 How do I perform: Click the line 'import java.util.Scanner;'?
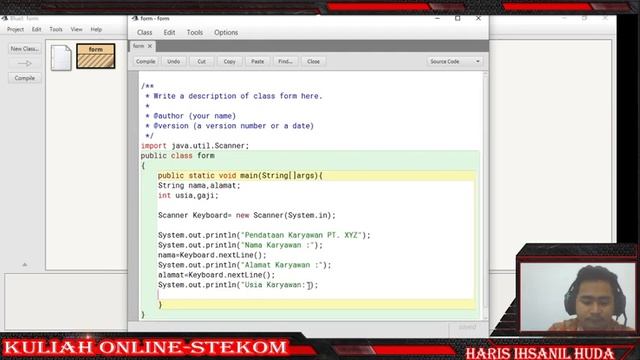195,146
